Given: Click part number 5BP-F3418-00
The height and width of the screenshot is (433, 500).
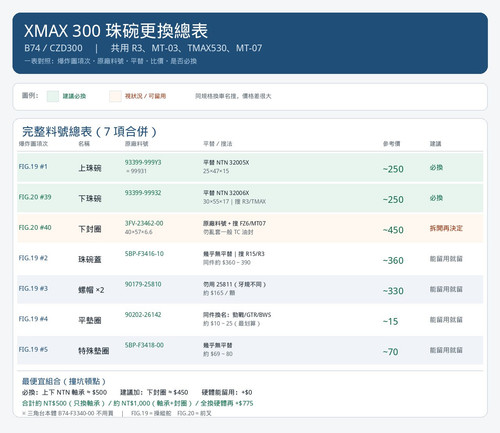Looking at the screenshot, I should (x=144, y=345).
